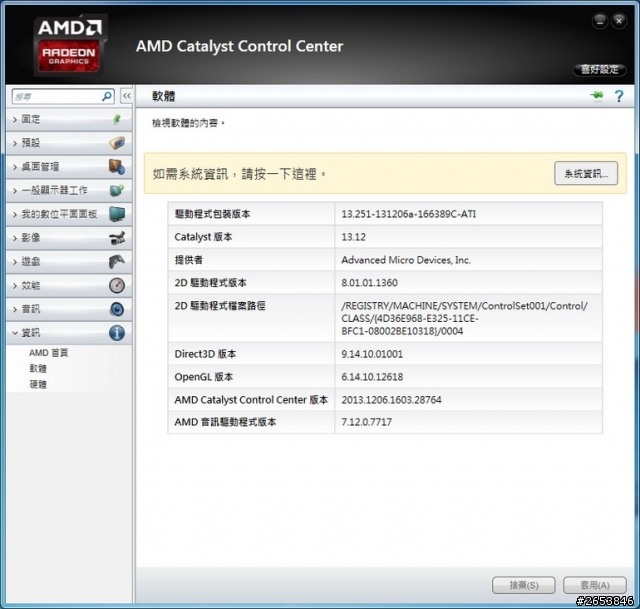
Task: Expand the 效能 section
Action: [x=15, y=286]
